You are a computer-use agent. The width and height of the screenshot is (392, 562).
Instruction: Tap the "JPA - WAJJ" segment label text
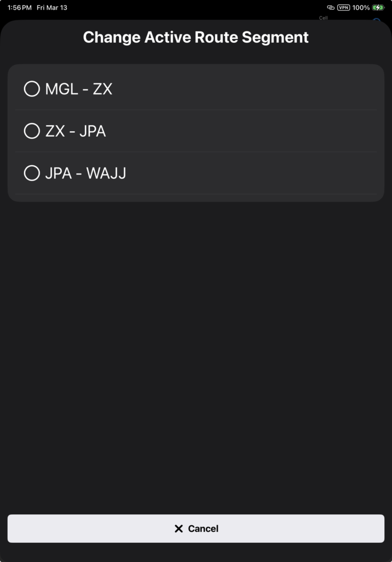(x=86, y=173)
